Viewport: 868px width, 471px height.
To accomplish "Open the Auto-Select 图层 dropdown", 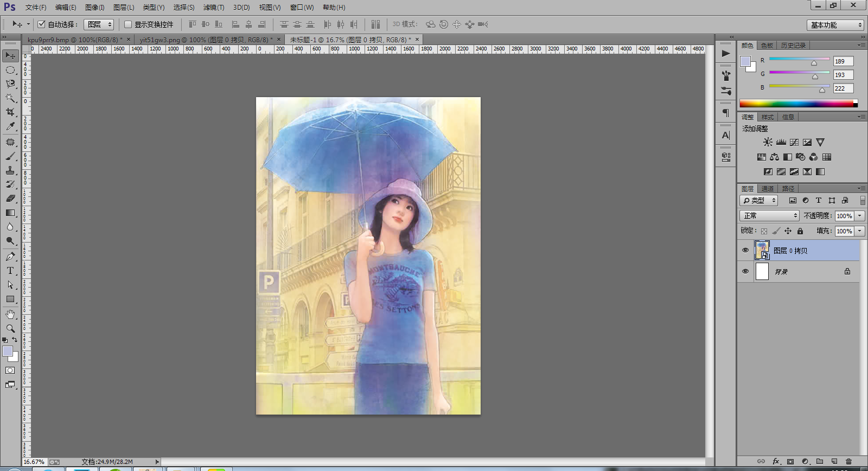I will click(99, 24).
